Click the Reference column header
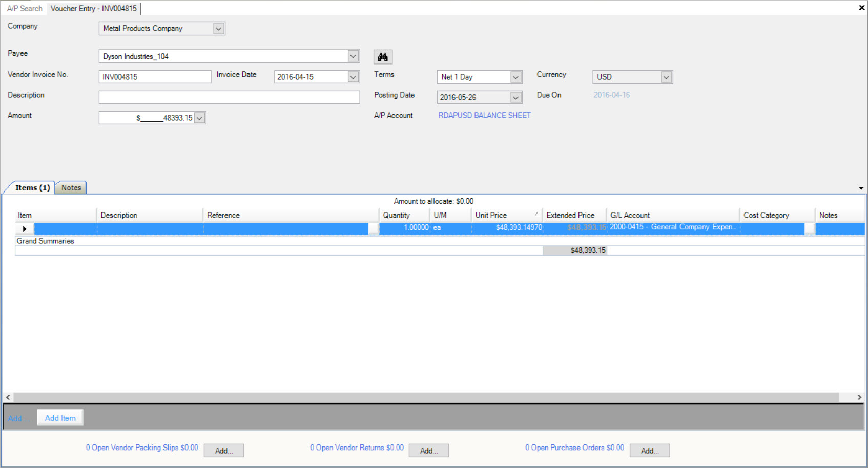 [x=291, y=215]
